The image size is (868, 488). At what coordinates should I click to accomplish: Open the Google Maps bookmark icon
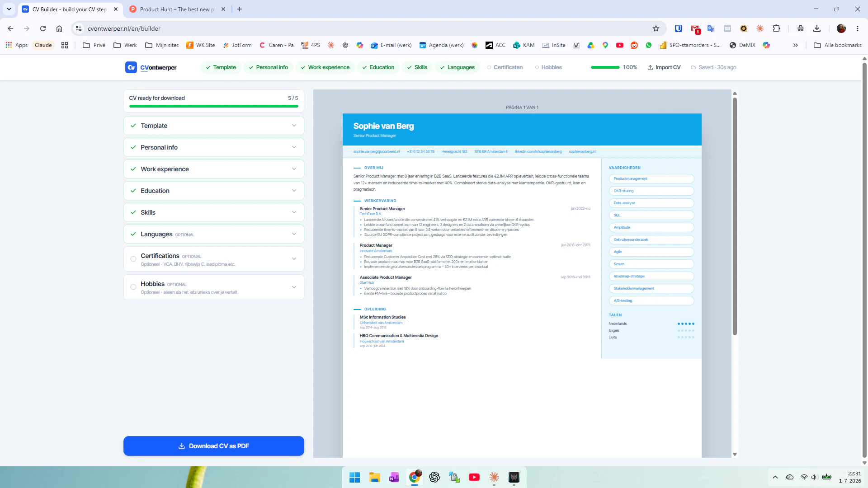605,45
